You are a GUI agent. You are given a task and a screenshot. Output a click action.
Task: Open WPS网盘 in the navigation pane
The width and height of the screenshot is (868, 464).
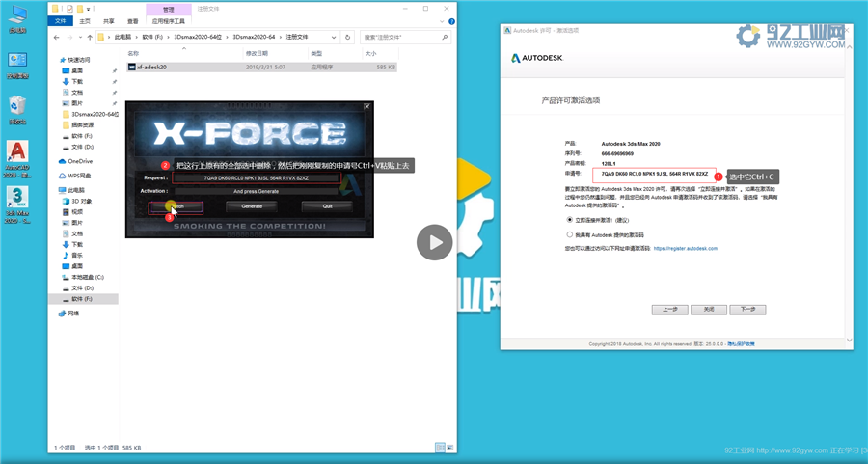pos(74,176)
